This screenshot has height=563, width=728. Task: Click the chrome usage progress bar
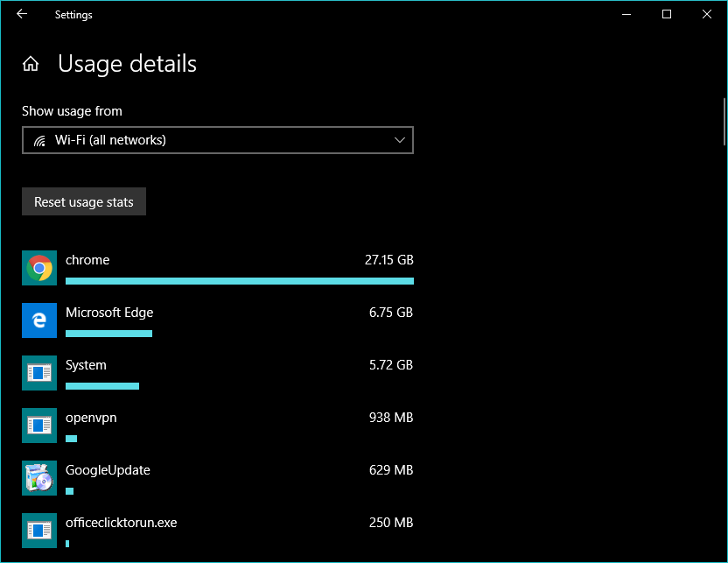(240, 281)
